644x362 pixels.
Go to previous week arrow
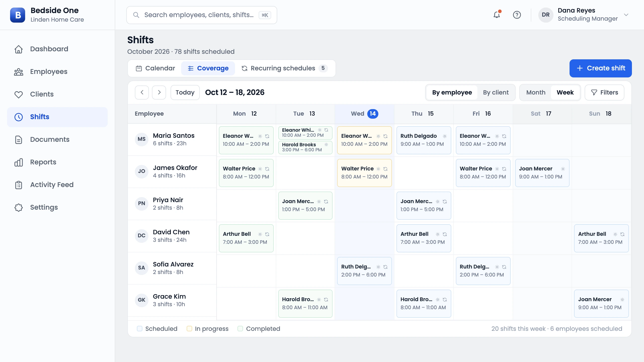[x=142, y=93]
